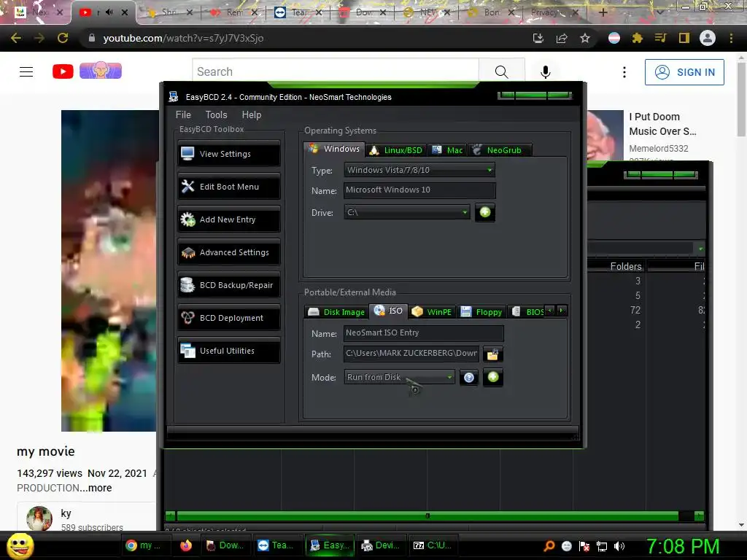Click the EasyBCD title bar app icon
Screen dimensions: 747x560
click(x=174, y=97)
